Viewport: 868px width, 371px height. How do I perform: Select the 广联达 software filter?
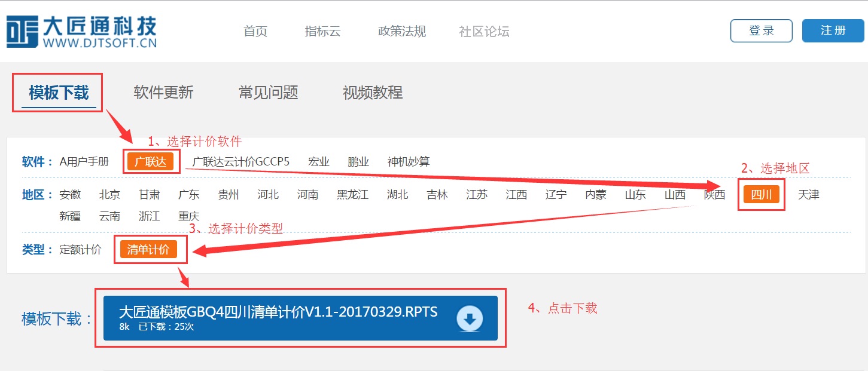151,161
